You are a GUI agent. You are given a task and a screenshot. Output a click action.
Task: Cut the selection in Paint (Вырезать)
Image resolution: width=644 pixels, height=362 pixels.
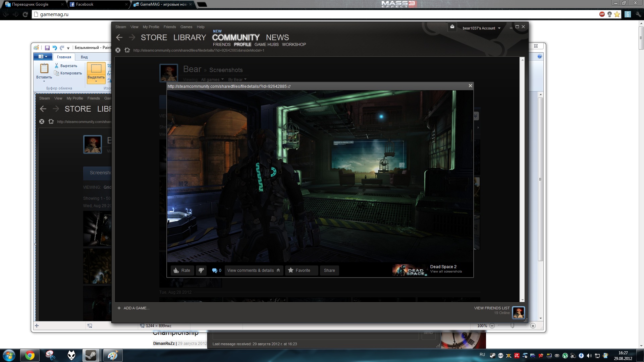point(66,66)
